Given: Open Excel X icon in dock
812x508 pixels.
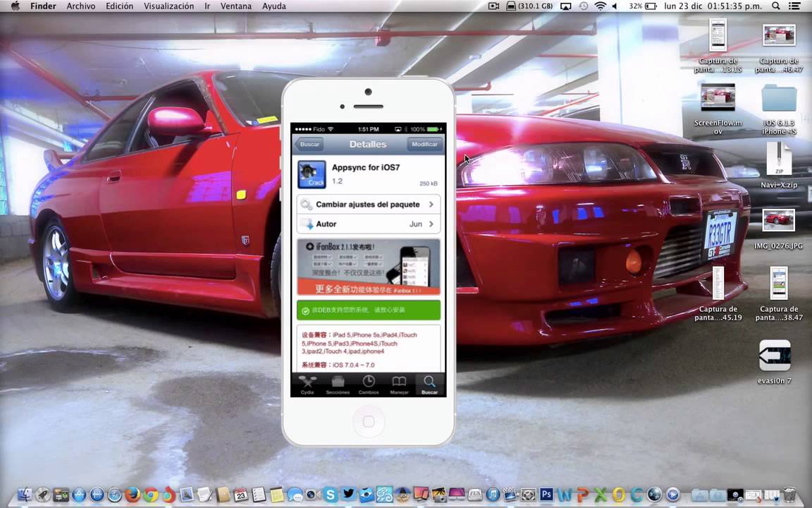Looking at the screenshot, I should point(601,495).
